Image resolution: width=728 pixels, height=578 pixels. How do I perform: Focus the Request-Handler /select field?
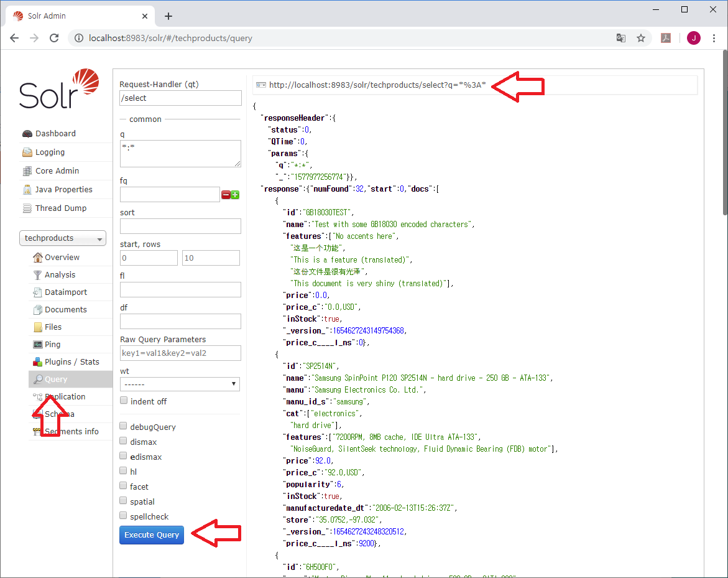coord(181,98)
